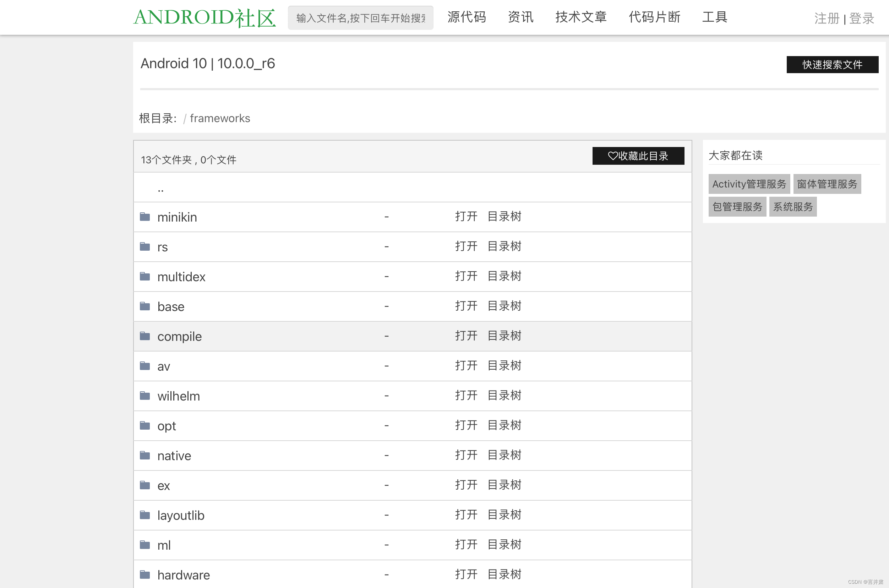Open the 资讯 menu
The height and width of the screenshot is (588, 889).
pyautogui.click(x=520, y=17)
